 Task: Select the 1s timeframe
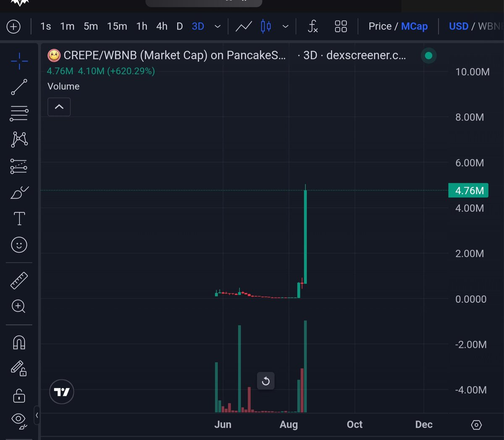click(x=46, y=26)
